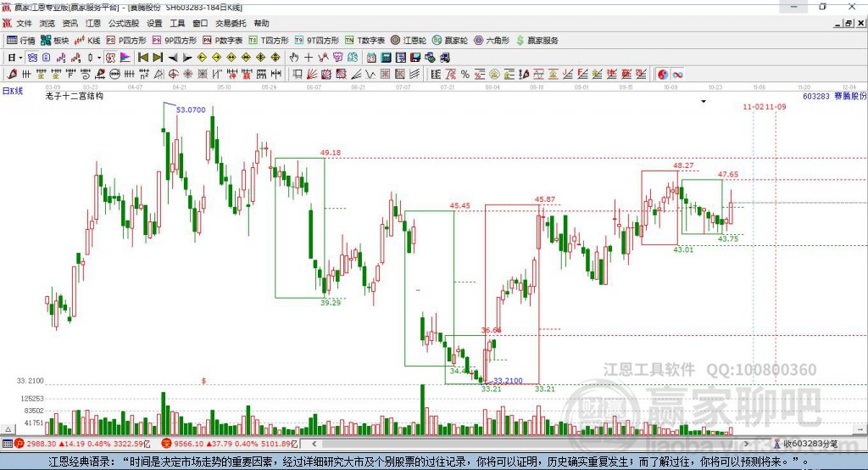Click the stock code 603283
The width and height of the screenshot is (868, 470).
(x=816, y=96)
